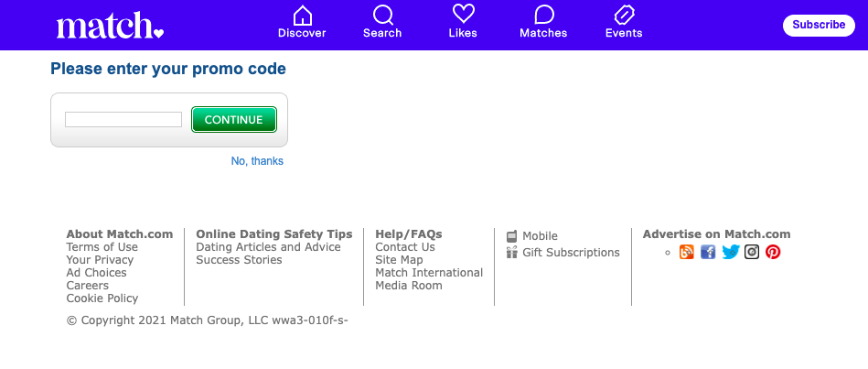Screen dimensions: 868x369
Task: Click the green CONTINUE button
Action: [233, 120]
